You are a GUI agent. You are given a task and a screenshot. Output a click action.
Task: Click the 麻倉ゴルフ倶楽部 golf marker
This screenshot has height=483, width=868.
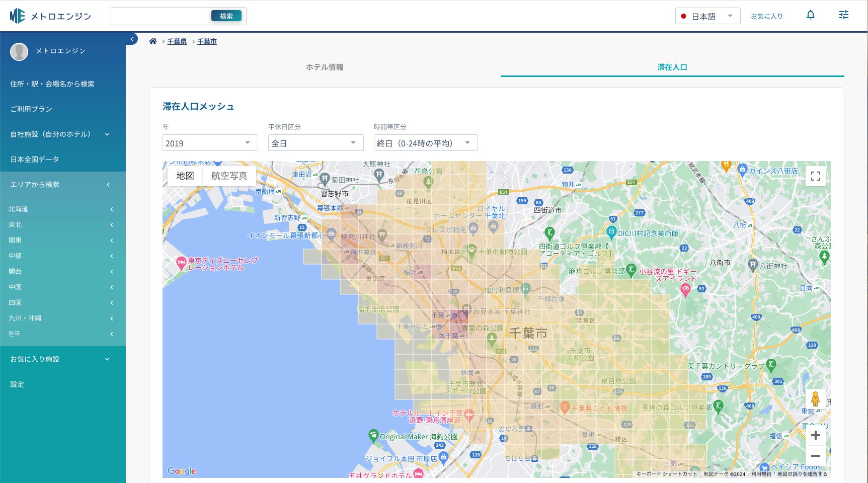click(x=631, y=270)
